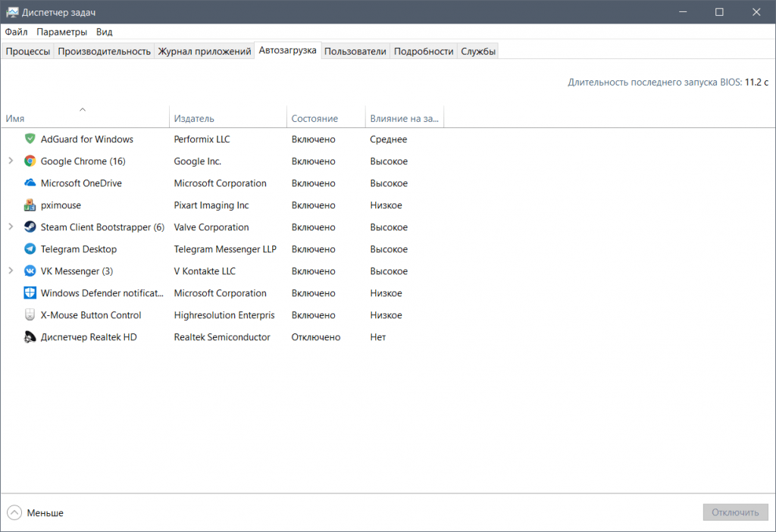Open the Производительность tab

105,52
